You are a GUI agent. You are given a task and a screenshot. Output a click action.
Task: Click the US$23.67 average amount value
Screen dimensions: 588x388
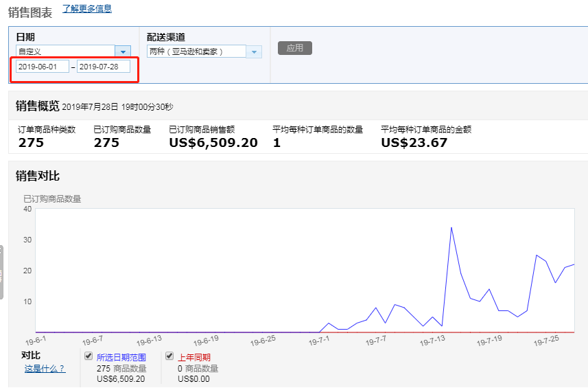click(414, 143)
